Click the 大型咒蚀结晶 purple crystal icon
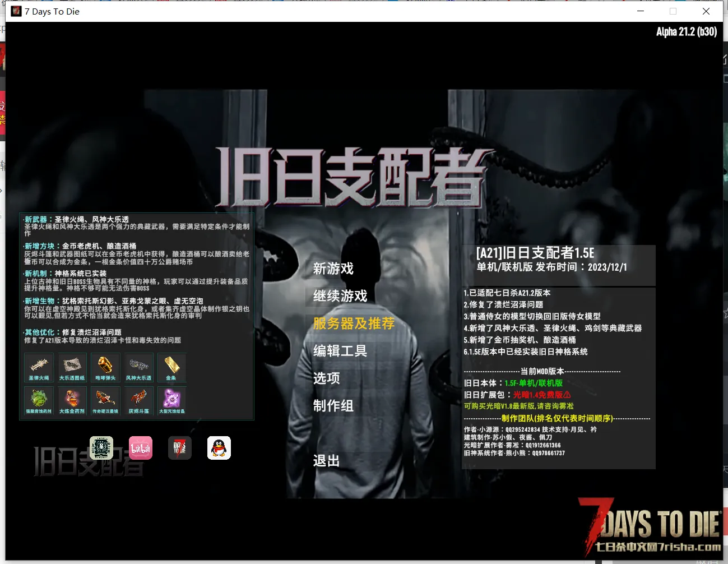Image resolution: width=728 pixels, height=564 pixels. 171,401
